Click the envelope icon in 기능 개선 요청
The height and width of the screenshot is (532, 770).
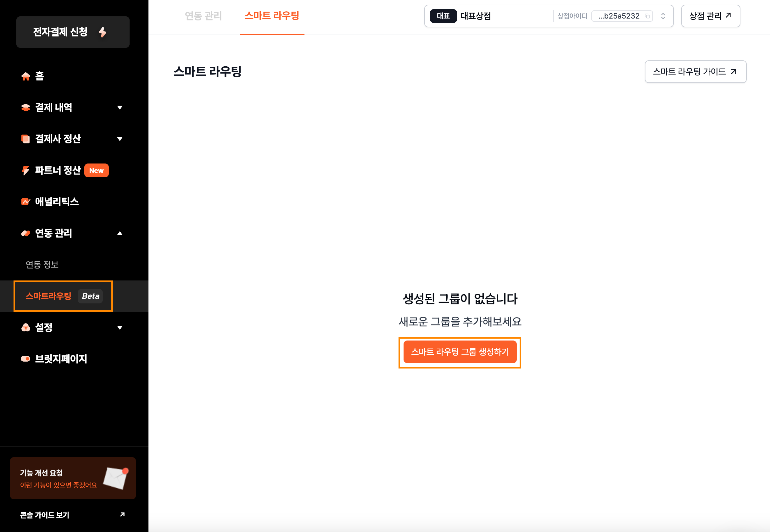[115, 478]
